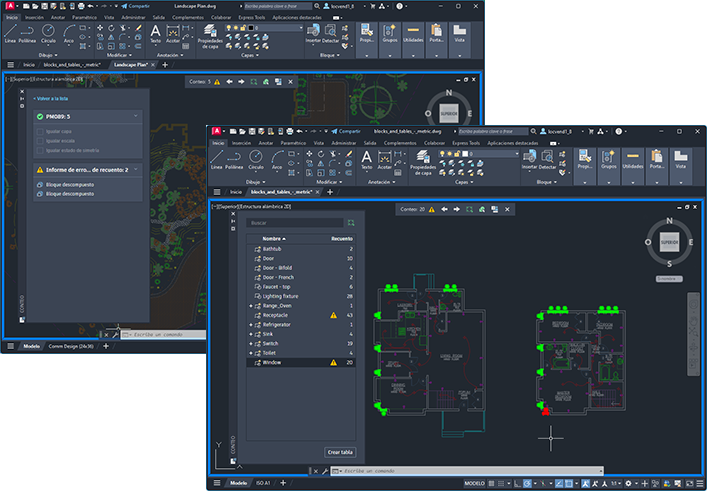
Task: Click the MODELO button in the status bar
Action: coord(474,483)
